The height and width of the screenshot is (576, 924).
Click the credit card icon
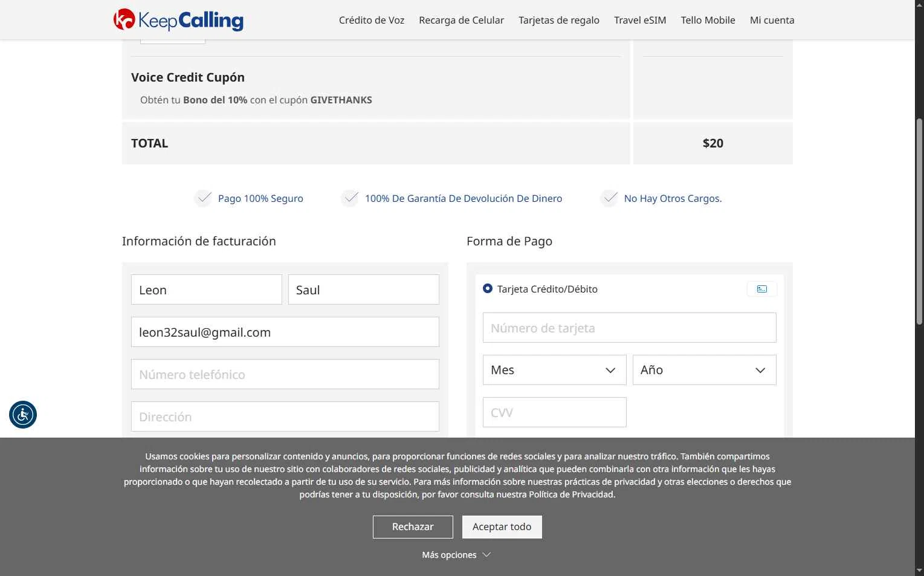click(762, 289)
